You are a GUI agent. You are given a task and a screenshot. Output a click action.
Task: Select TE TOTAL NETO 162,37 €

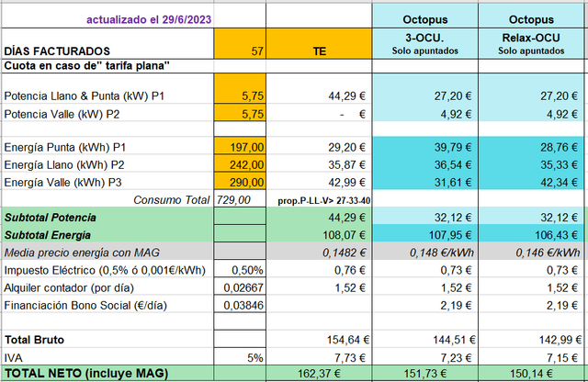coord(319,373)
